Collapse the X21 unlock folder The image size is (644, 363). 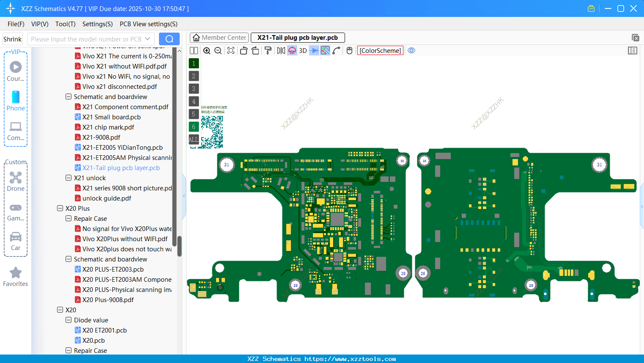coord(69,178)
